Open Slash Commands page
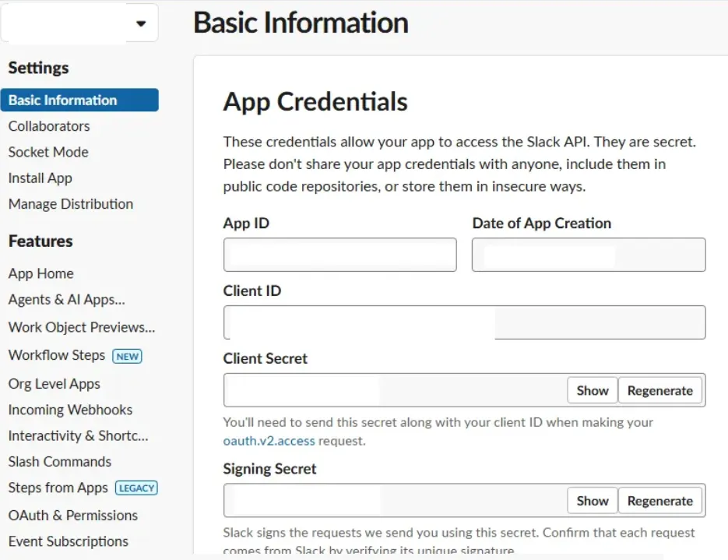 pos(60,462)
